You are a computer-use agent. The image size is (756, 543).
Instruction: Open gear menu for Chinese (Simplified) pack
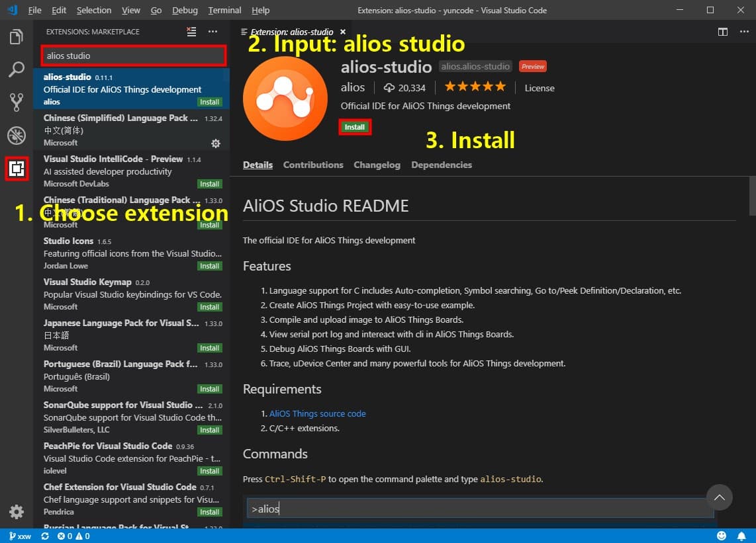tap(216, 143)
